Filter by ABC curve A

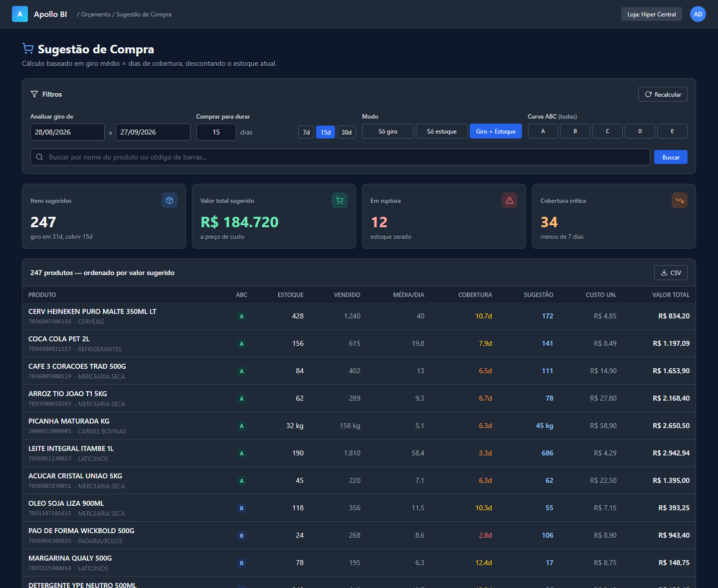pyautogui.click(x=543, y=131)
